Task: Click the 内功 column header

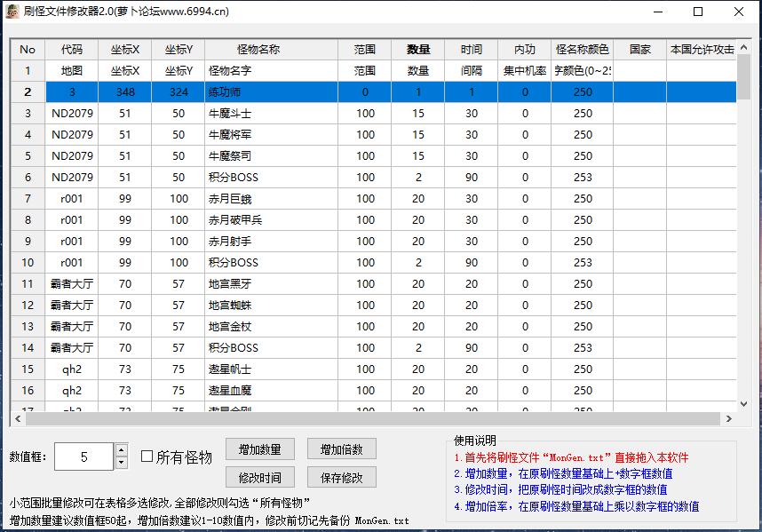Action: coord(525,50)
